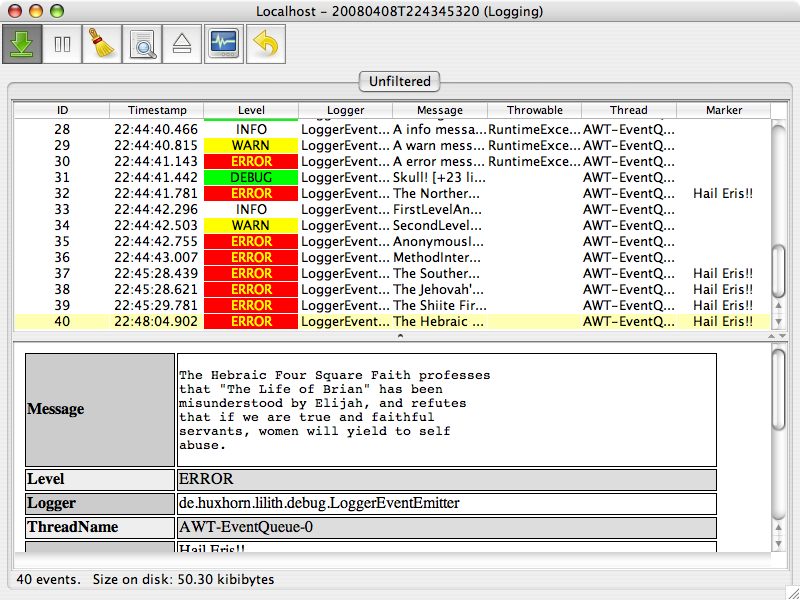
Task: Pause incoming log events
Action: pyautogui.click(x=61, y=43)
